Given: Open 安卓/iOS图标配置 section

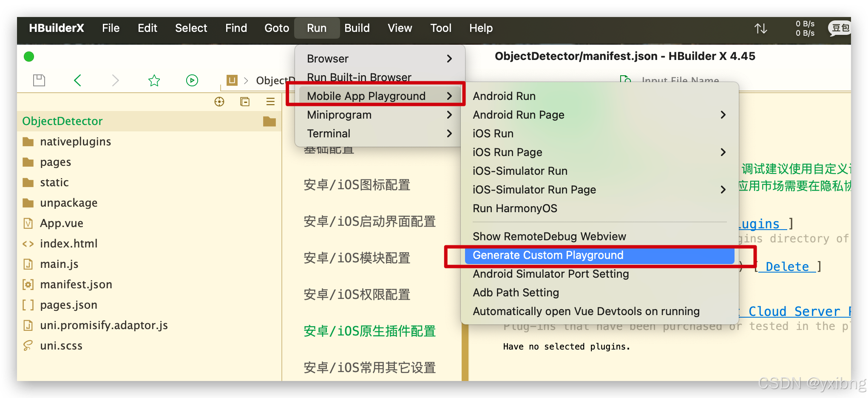Looking at the screenshot, I should 357,185.
